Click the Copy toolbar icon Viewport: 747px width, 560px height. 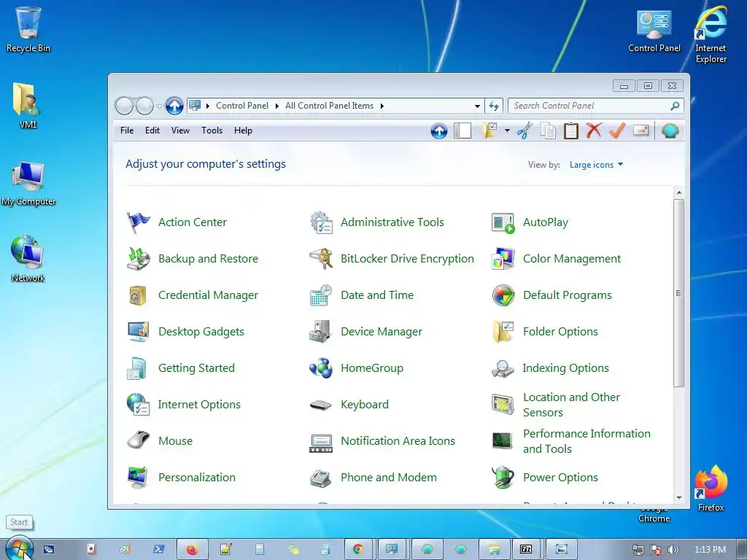(548, 131)
